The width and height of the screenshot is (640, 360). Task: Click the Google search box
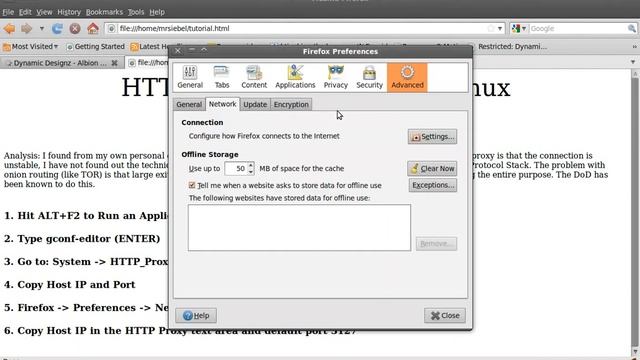click(x=578, y=29)
